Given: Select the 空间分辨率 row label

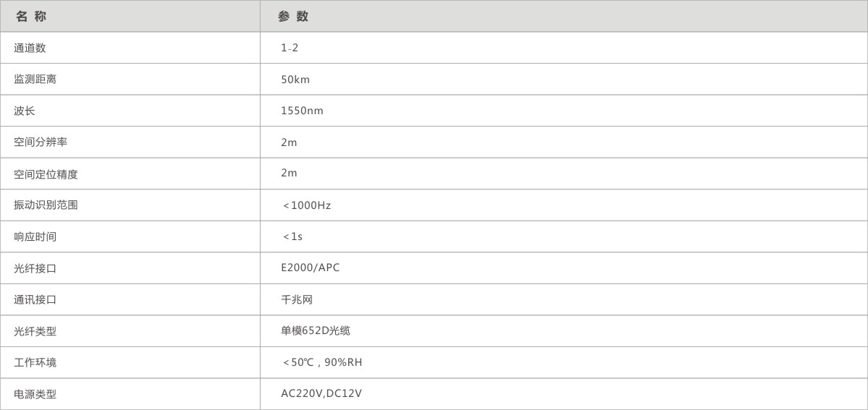Looking at the screenshot, I should tap(41, 142).
